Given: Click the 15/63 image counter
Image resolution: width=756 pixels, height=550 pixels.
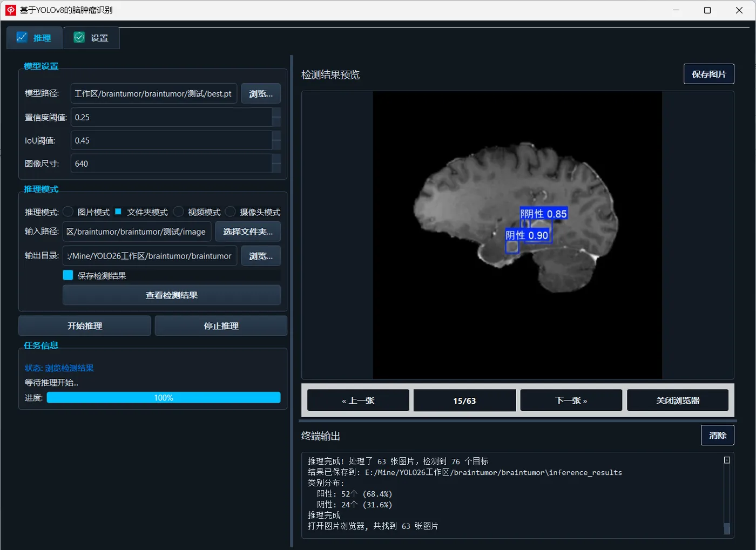Looking at the screenshot, I should click(x=464, y=400).
